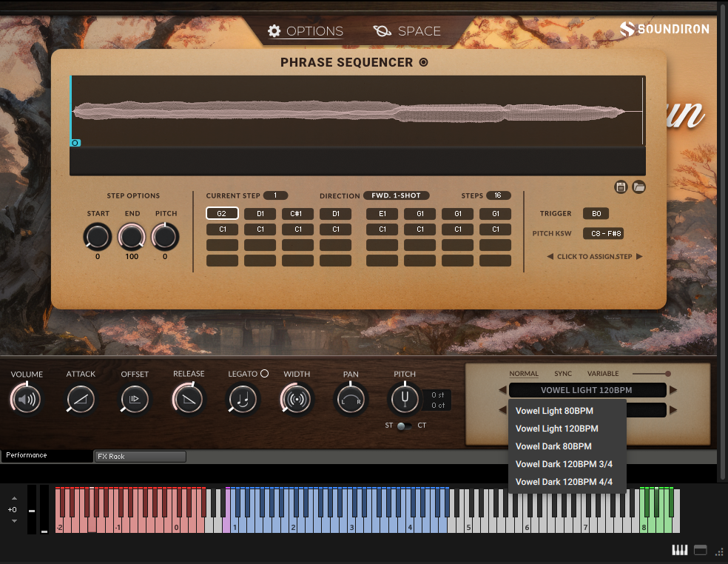Click the Release envelope knob
The width and height of the screenshot is (728, 564).
point(189,400)
